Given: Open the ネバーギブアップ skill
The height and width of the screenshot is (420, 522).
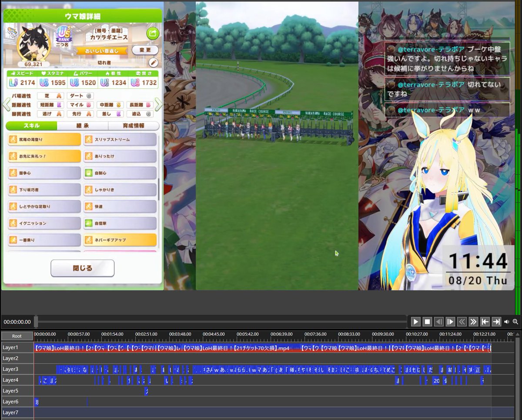Looking at the screenshot, I should click(120, 240).
